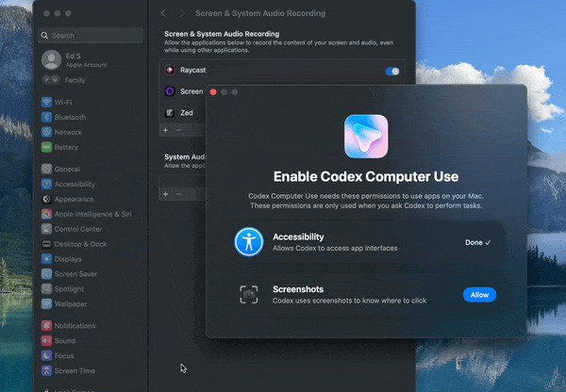Open Displays settings in the sidebar
Image resolution: width=566 pixels, height=392 pixels.
(x=67, y=259)
